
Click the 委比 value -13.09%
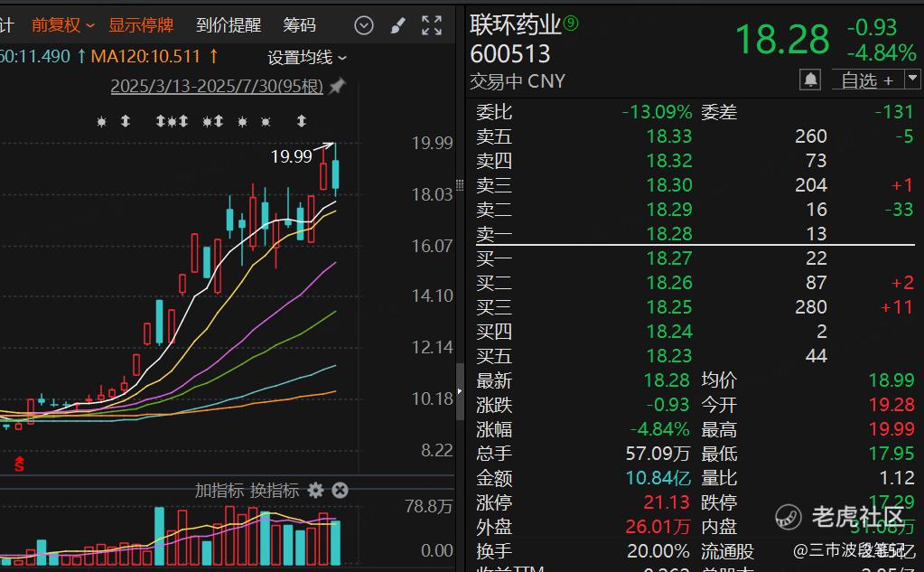657,112
